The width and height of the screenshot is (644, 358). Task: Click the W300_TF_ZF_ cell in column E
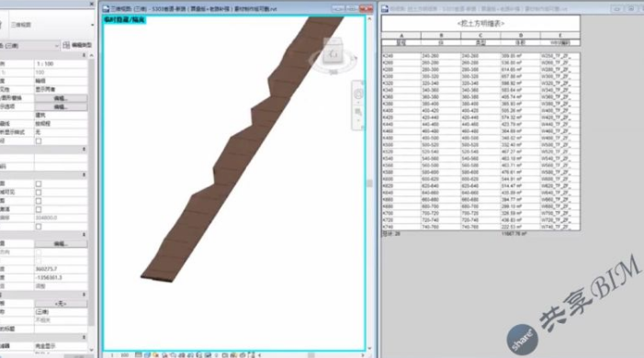(560, 76)
